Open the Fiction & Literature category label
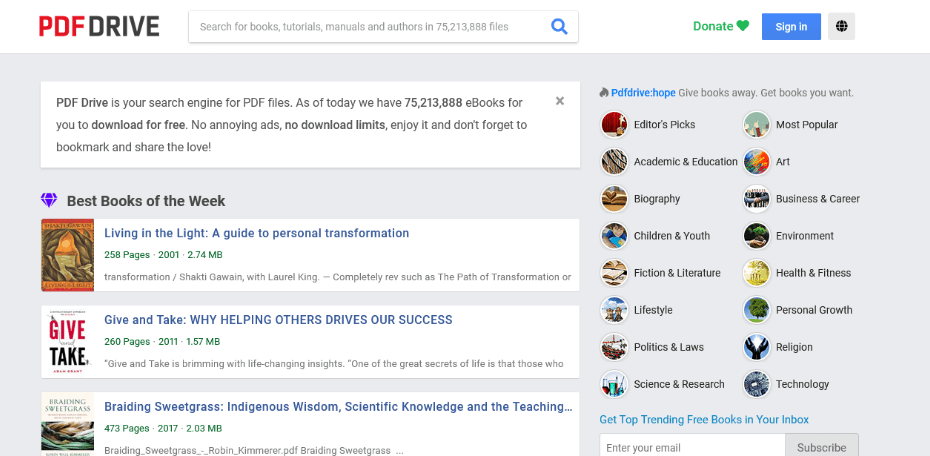Viewport: 930px width, 456px height. pyautogui.click(x=677, y=273)
